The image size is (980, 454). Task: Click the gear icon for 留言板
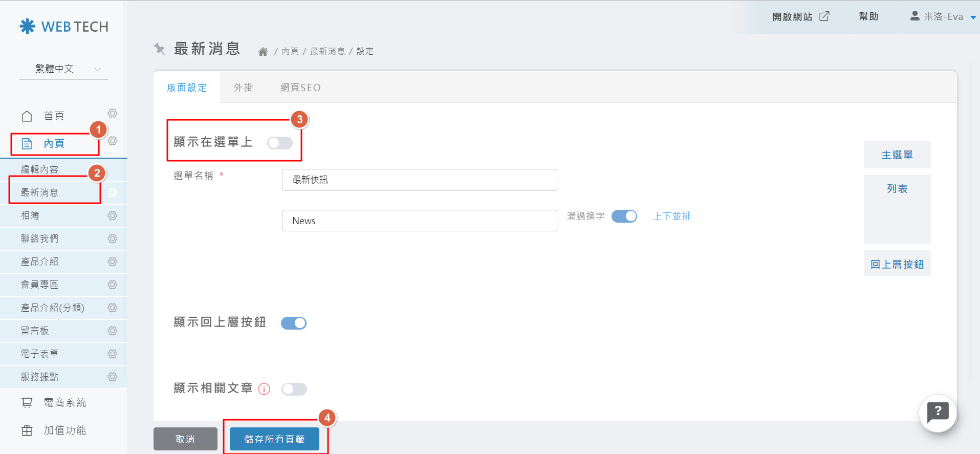pos(113,331)
